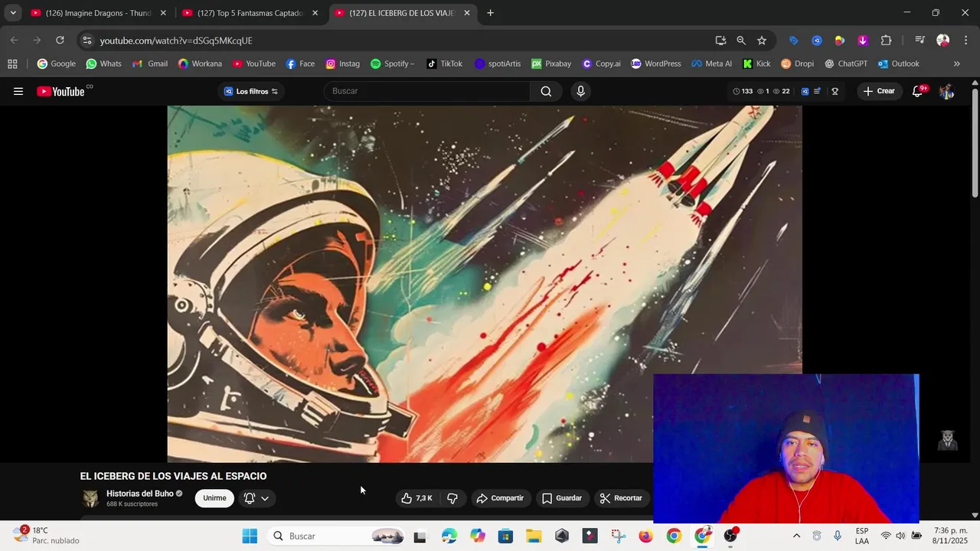Open a new Chrome tab
Image resolution: width=980 pixels, height=551 pixels.
pyautogui.click(x=490, y=13)
